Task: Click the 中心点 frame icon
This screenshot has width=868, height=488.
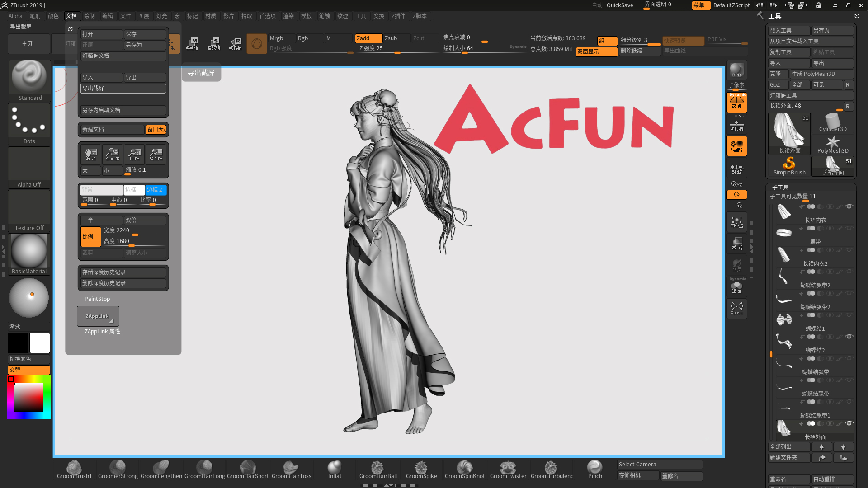Action: pos(736,222)
